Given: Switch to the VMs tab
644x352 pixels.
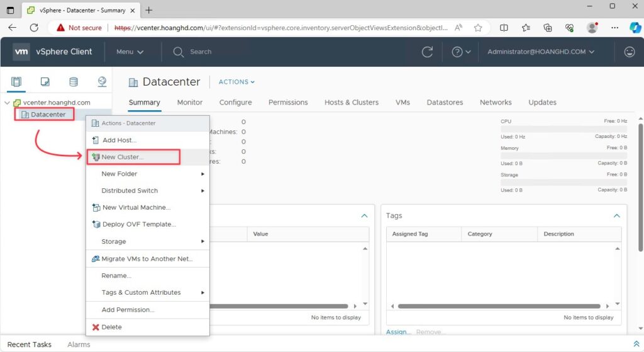Looking at the screenshot, I should [402, 103].
